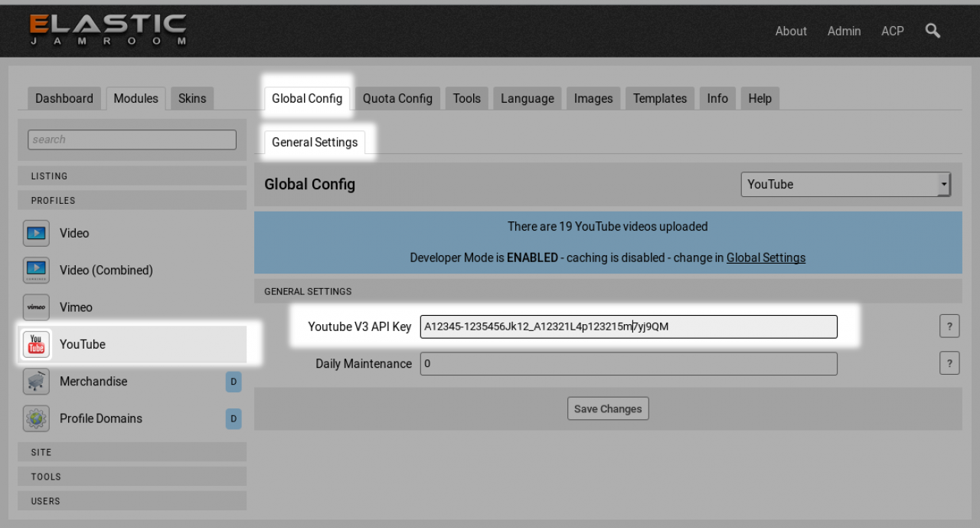Show help for Daily Maintenance
This screenshot has height=528, width=980.
click(x=949, y=363)
